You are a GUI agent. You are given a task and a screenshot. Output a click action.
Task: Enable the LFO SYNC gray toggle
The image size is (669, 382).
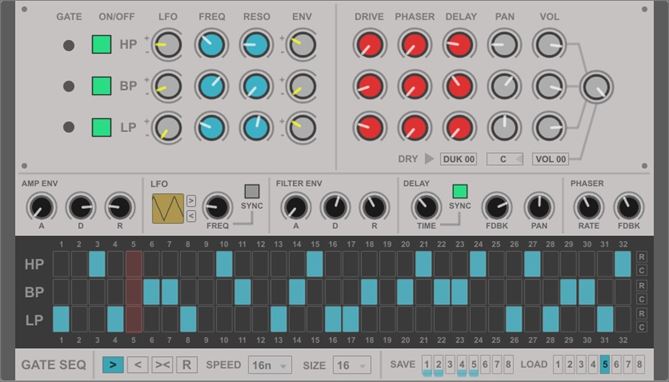(252, 191)
